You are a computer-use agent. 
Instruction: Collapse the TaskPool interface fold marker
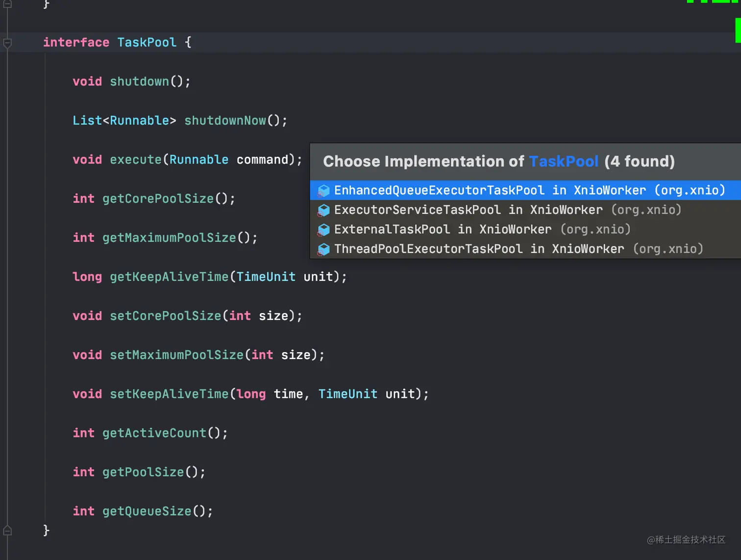coord(7,43)
